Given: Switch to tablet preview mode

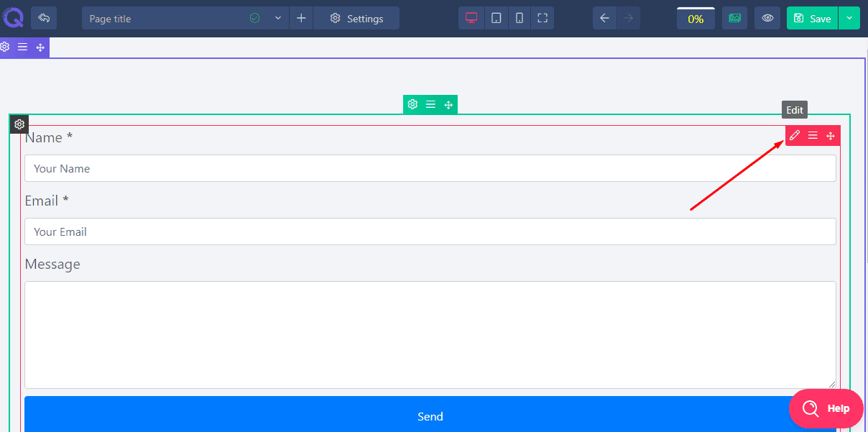Looking at the screenshot, I should [x=496, y=19].
